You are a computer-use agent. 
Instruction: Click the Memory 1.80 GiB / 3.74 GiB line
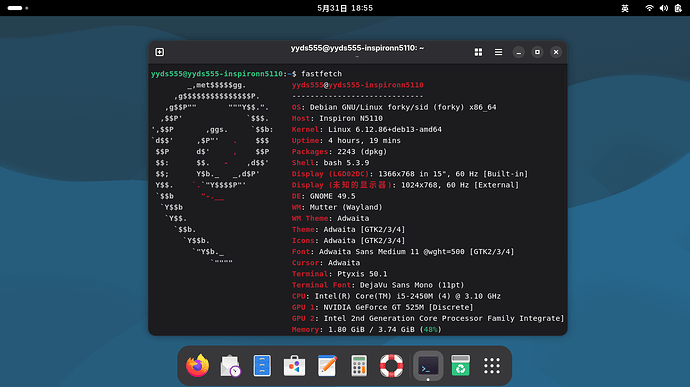click(x=367, y=329)
